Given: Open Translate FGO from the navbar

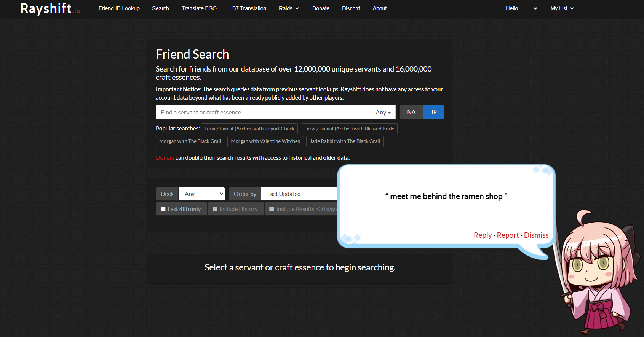Looking at the screenshot, I should click(199, 8).
